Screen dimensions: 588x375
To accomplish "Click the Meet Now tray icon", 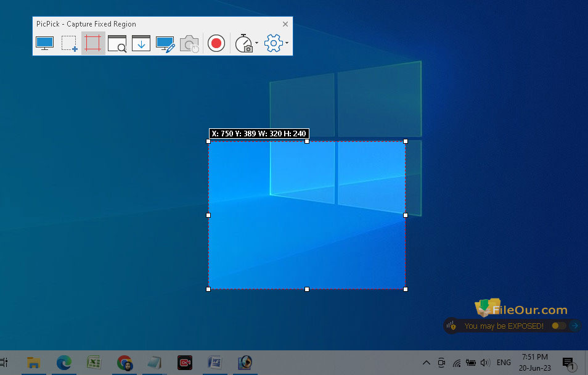I will [x=441, y=363].
